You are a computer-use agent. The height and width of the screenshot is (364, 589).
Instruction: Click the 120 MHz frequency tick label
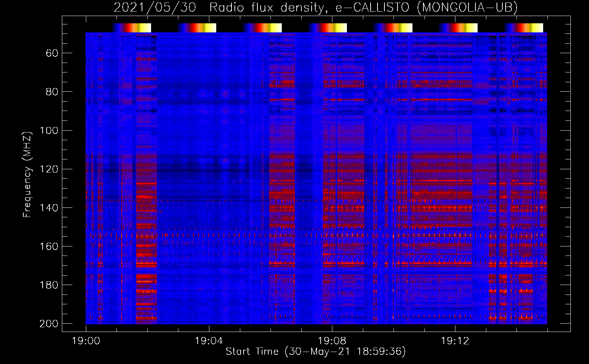[x=49, y=169]
